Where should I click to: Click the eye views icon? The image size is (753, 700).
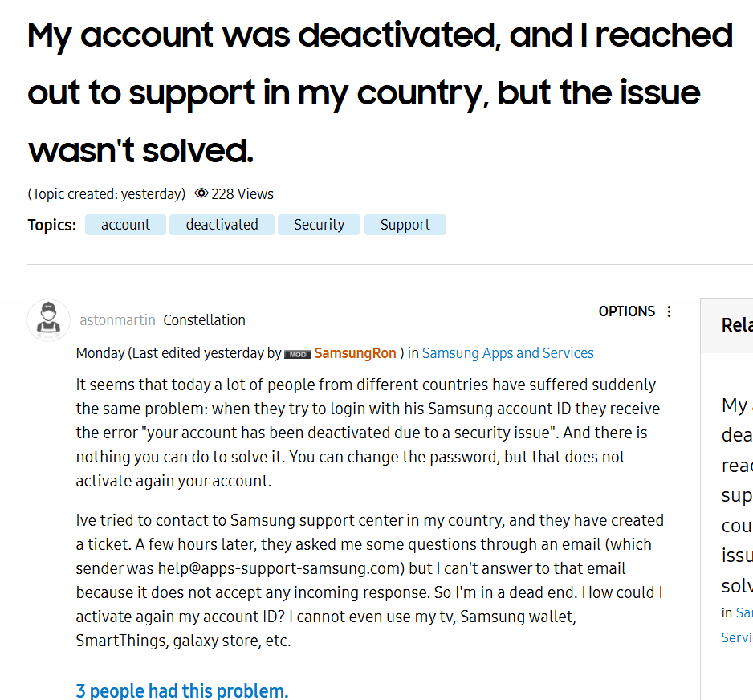[x=201, y=193]
